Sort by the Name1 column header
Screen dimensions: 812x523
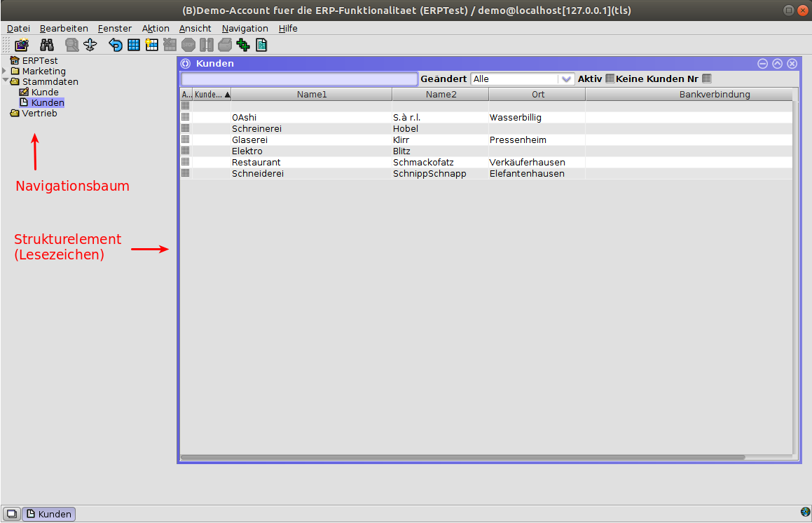[x=311, y=94]
